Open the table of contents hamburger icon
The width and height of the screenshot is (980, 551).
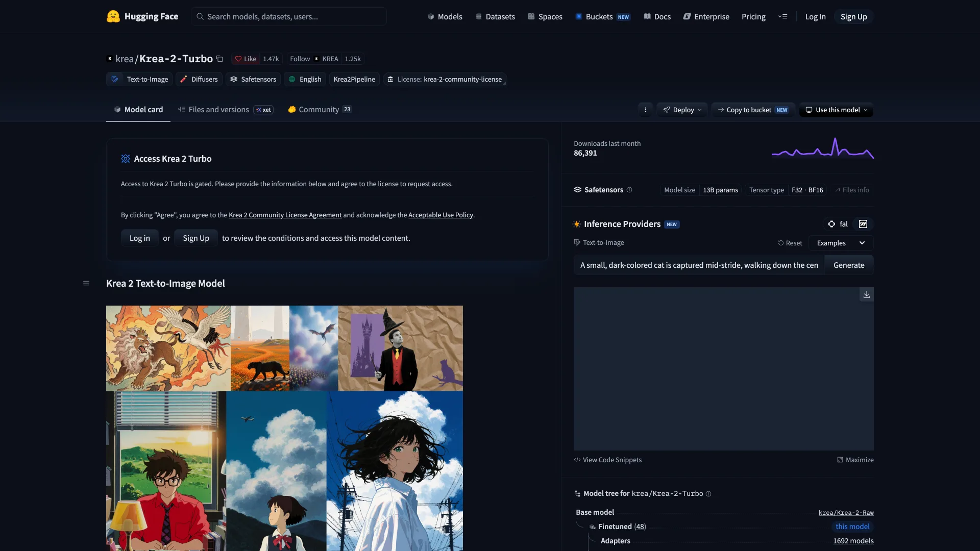86,283
